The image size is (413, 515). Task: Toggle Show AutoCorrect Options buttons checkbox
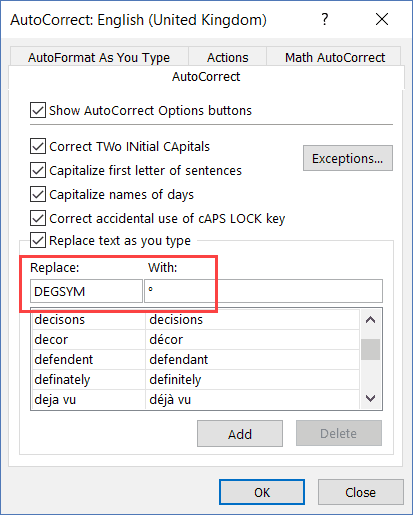tap(38, 110)
